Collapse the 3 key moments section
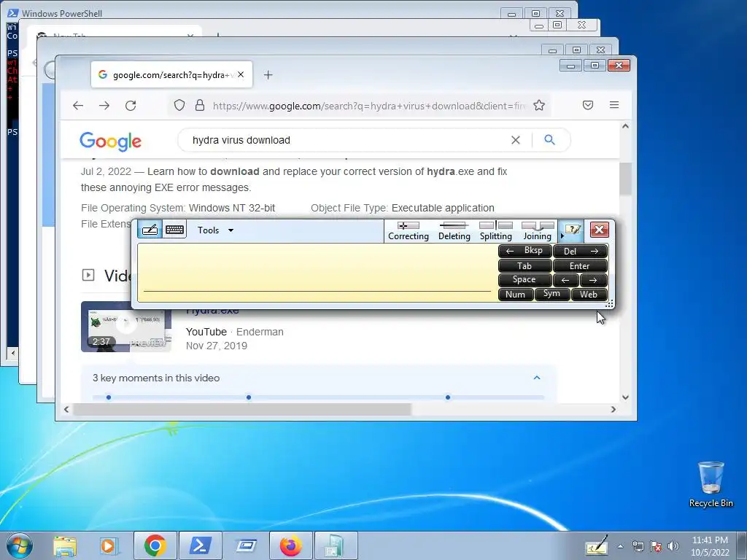747x560 pixels. click(537, 378)
